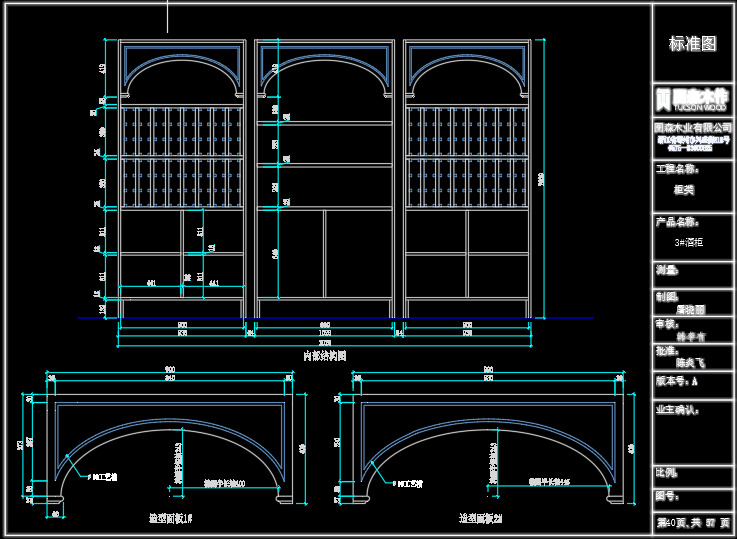This screenshot has height=539, width=737.
Task: Select the 造型面板1# caption
Action: 171,518
